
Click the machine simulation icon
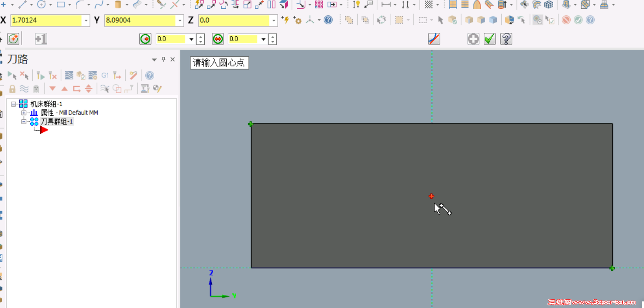pos(145,89)
